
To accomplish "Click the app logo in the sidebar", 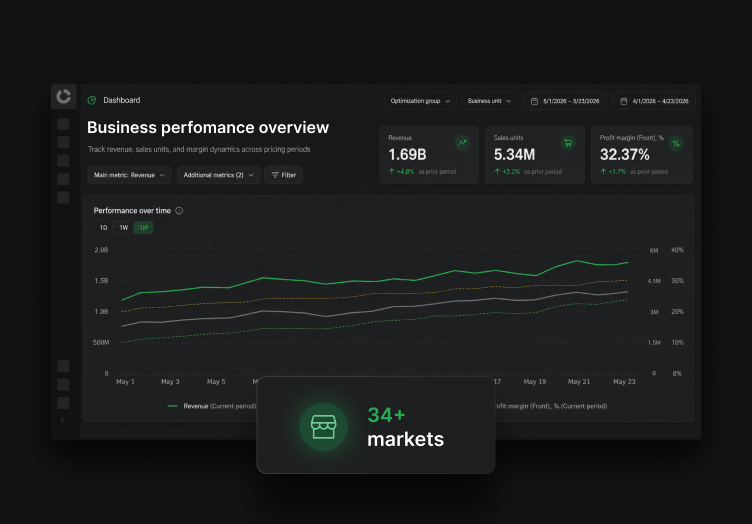I will click(63, 96).
